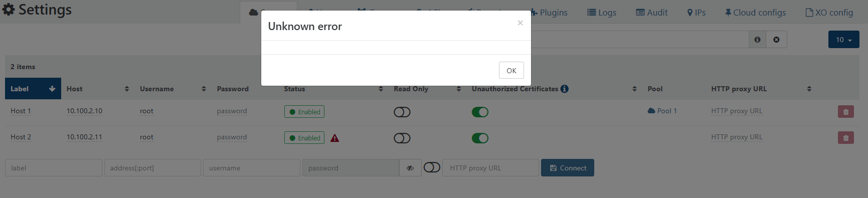Open the 10 items-per-page dropdown
The image size is (868, 198).
(x=843, y=40)
